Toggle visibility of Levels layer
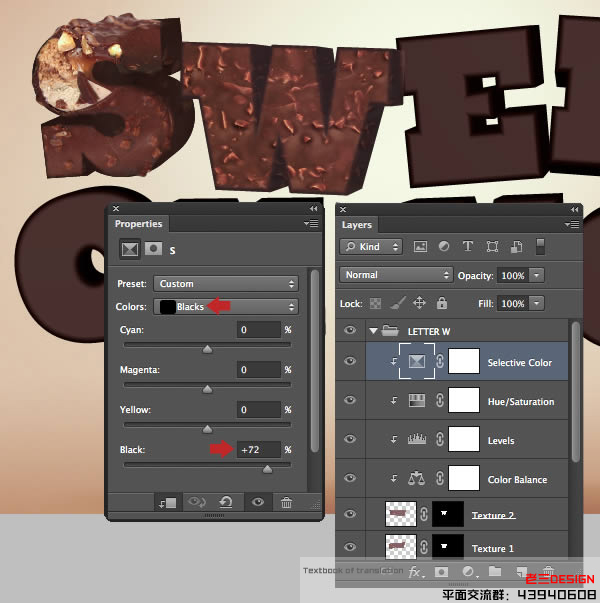The height and width of the screenshot is (603, 600). tap(350, 439)
